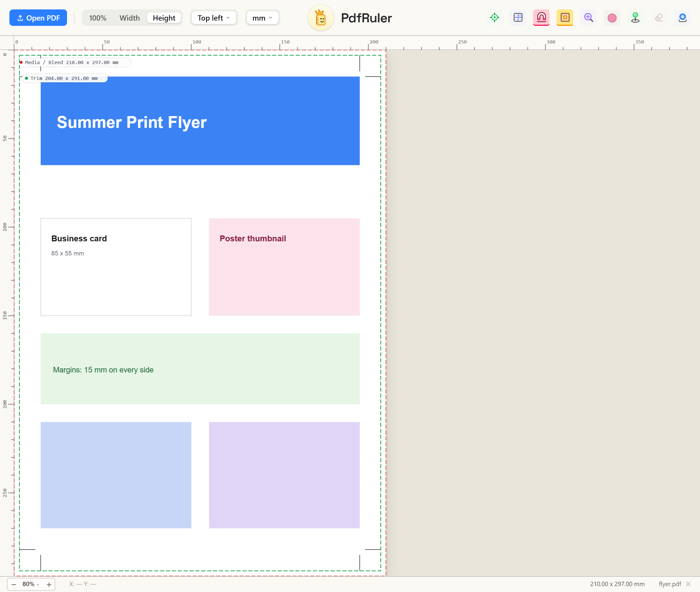Select the green pin marker tool
This screenshot has width=700, height=592.
[x=635, y=17]
